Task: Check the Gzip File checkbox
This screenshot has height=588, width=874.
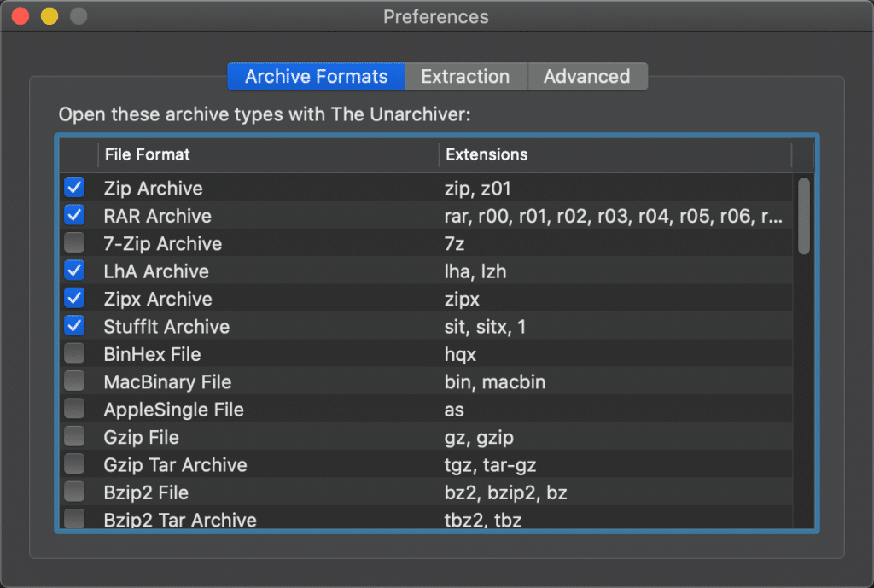Action: [x=75, y=437]
